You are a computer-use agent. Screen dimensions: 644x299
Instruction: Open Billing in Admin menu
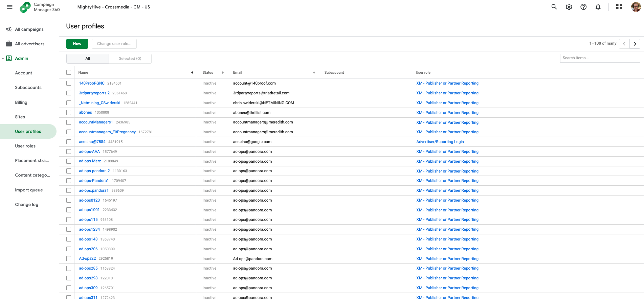pyautogui.click(x=21, y=102)
